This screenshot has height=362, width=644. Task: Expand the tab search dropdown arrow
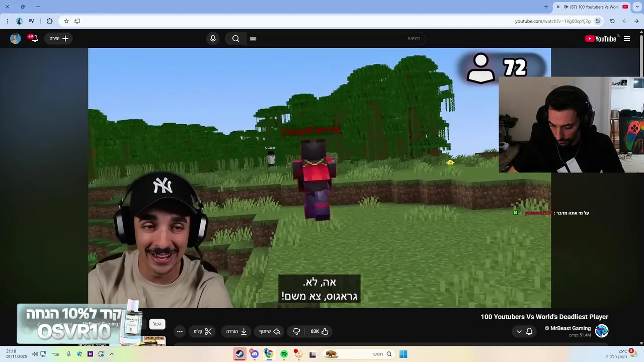click(637, 7)
